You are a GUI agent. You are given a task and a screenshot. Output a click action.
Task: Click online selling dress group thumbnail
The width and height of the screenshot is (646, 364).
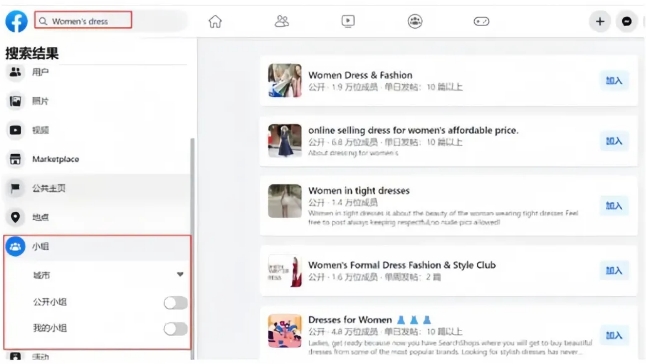(x=285, y=141)
